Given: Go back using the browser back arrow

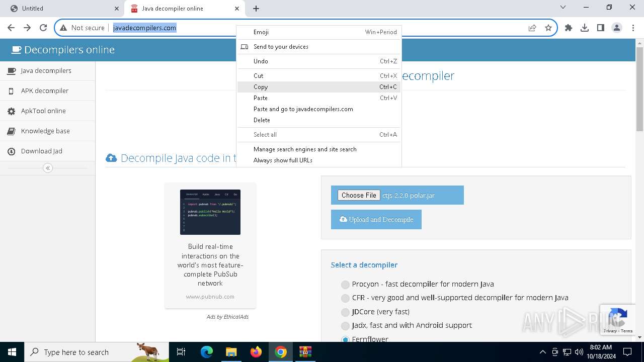Looking at the screenshot, I should (x=11, y=28).
